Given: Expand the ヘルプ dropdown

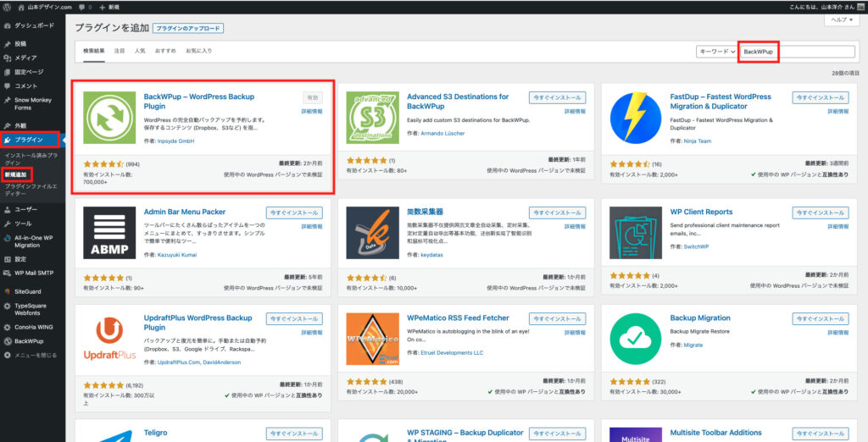Looking at the screenshot, I should tap(843, 20).
